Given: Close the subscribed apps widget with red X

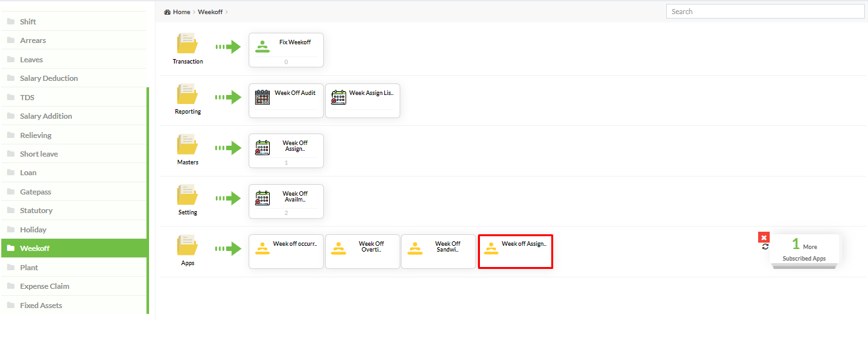Looking at the screenshot, I should pyautogui.click(x=764, y=237).
